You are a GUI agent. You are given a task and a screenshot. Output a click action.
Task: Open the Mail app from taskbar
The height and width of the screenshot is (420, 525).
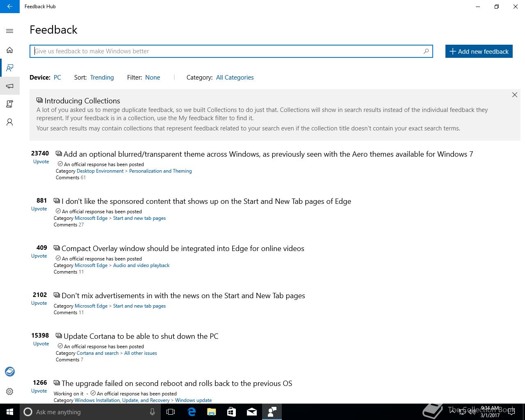pyautogui.click(x=251, y=412)
